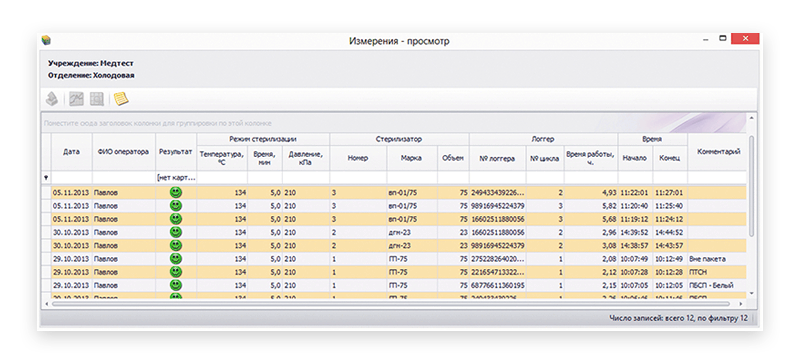
Task: Select the 16602511880056 cell in 11:19:12 row
Action: (497, 219)
